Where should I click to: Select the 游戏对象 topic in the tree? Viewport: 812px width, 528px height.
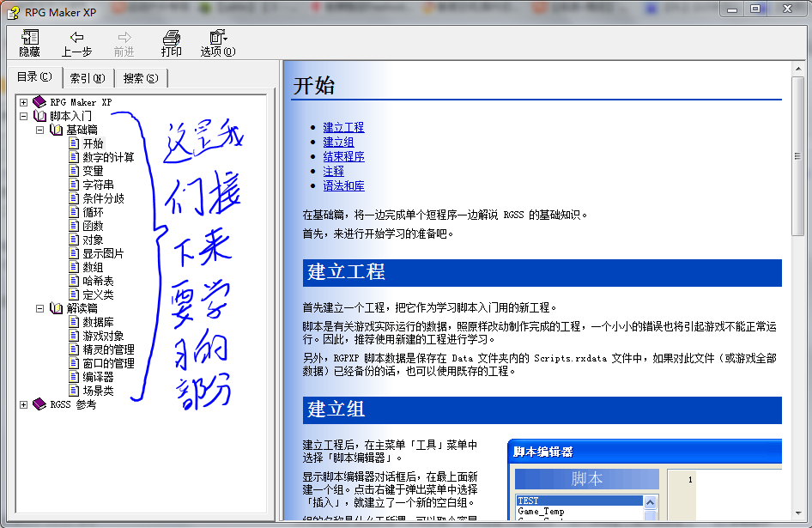pyautogui.click(x=104, y=336)
